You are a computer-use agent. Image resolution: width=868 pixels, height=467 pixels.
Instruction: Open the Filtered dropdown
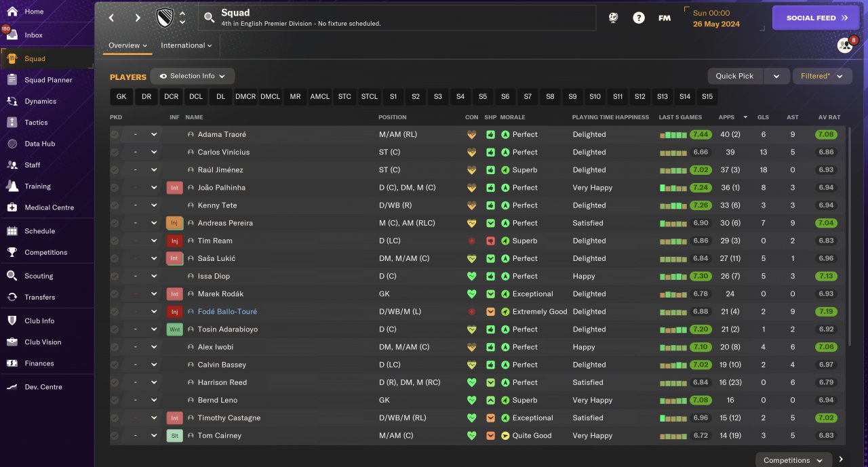click(823, 76)
